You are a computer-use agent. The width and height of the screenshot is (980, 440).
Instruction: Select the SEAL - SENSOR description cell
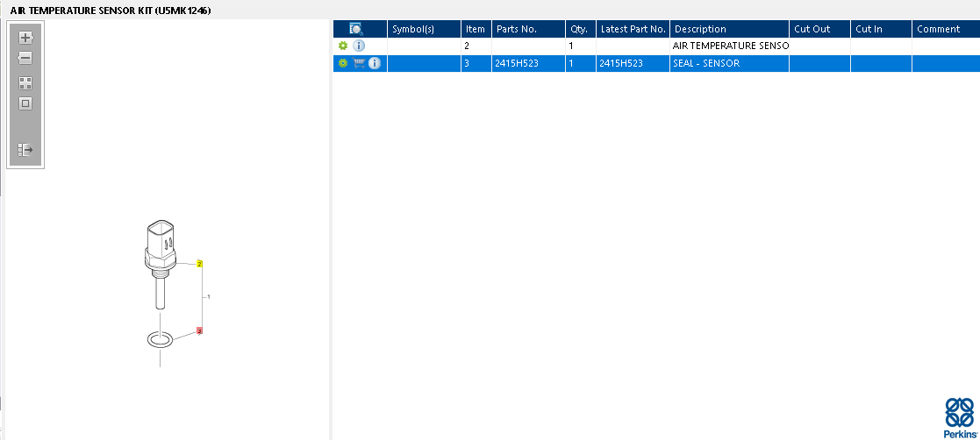point(729,63)
